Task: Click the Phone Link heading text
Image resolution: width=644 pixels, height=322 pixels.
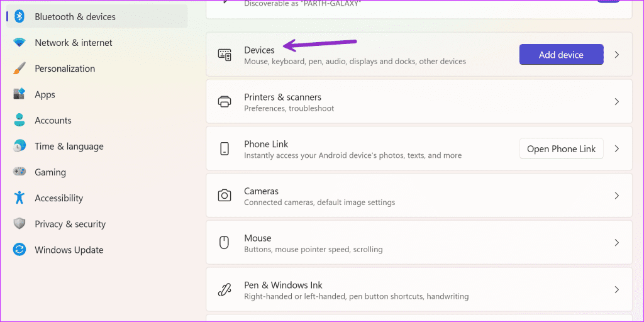Action: tap(266, 144)
